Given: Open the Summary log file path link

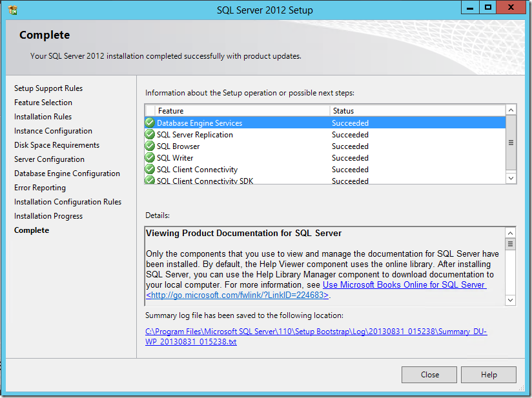Looking at the screenshot, I should click(316, 336).
